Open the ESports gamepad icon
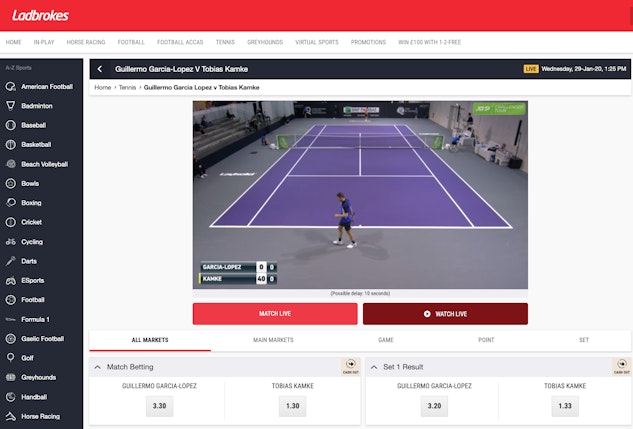633x429 pixels. [x=11, y=280]
